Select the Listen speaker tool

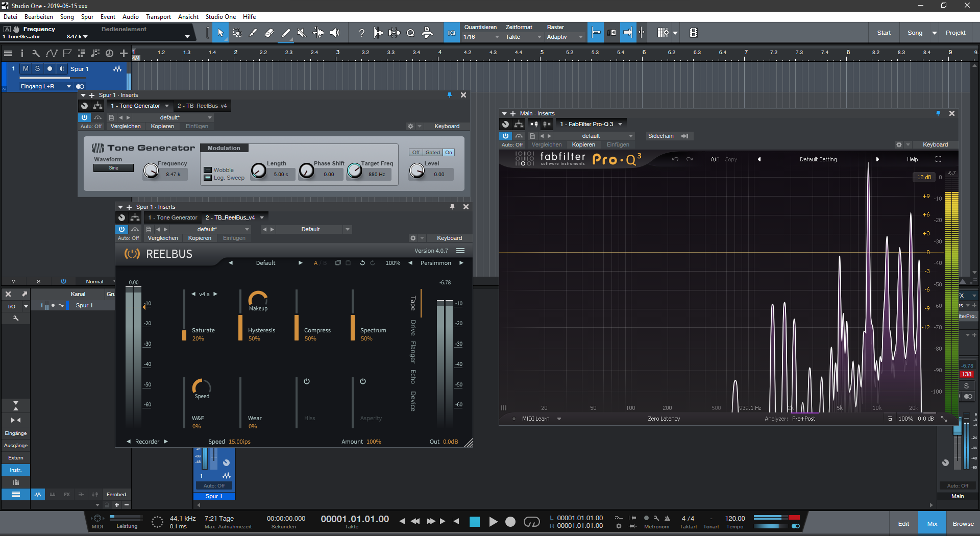335,33
